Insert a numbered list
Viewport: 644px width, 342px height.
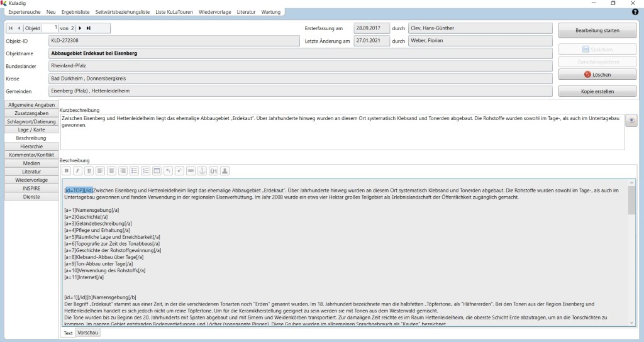[x=145, y=170]
